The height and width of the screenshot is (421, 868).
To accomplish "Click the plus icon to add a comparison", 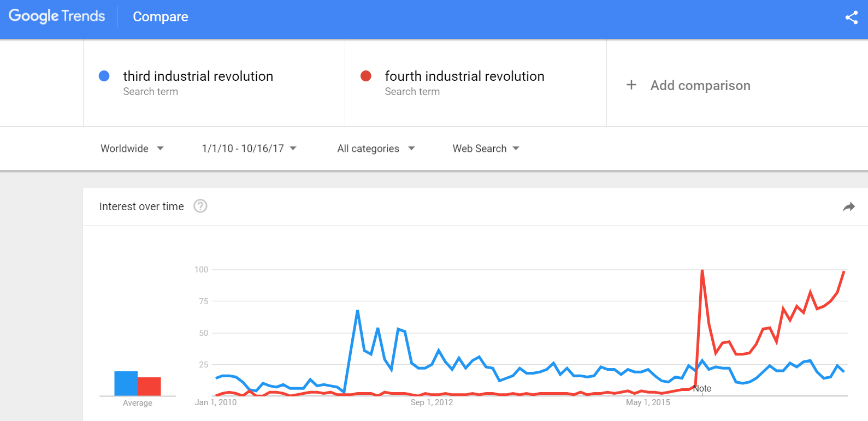I will [x=631, y=85].
